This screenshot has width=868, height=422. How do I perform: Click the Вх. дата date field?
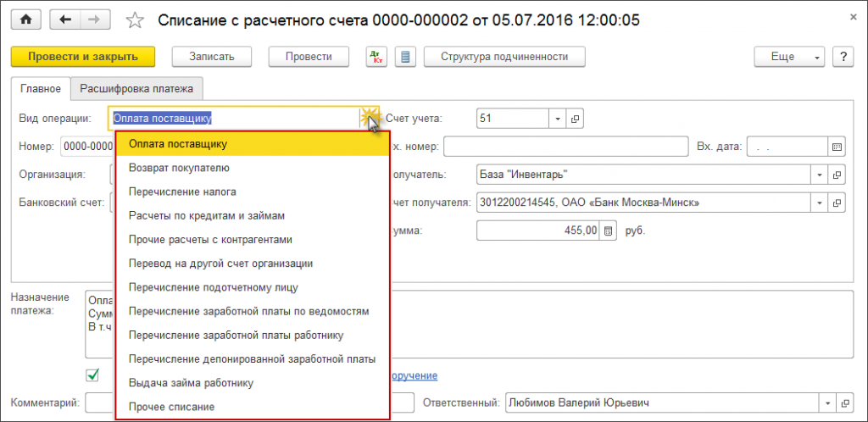(787, 147)
